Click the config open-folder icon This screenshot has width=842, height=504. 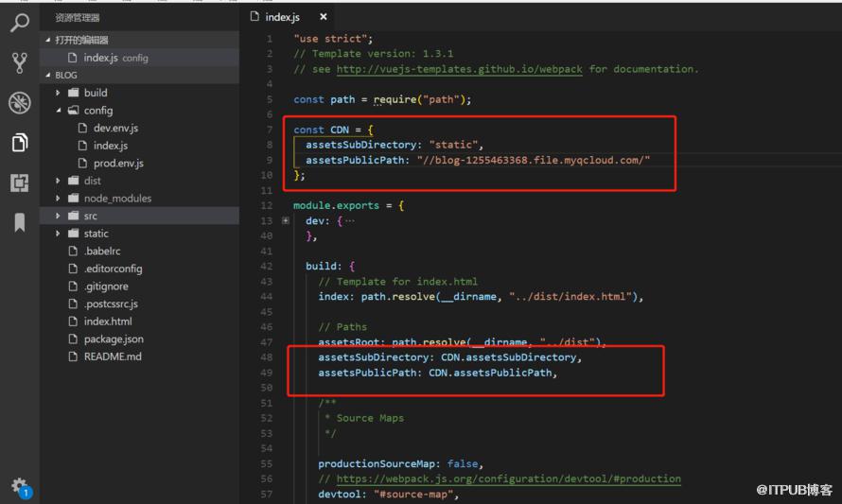pyautogui.click(x=74, y=111)
